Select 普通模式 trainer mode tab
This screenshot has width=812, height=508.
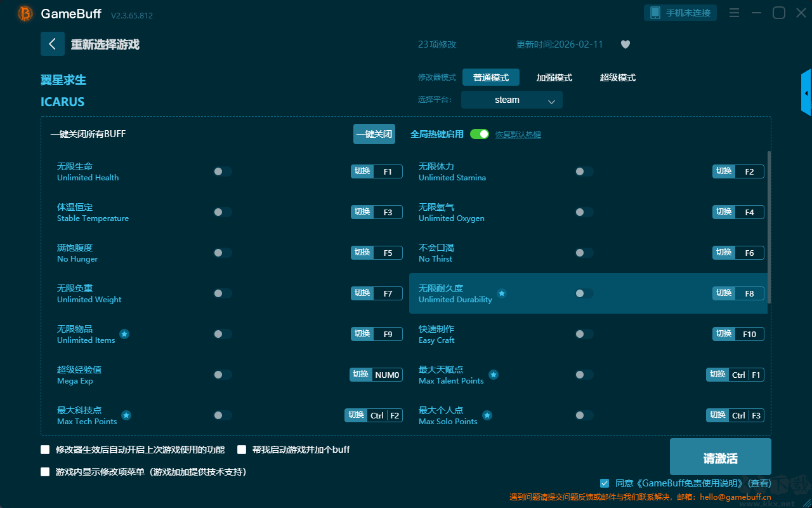[x=491, y=77]
